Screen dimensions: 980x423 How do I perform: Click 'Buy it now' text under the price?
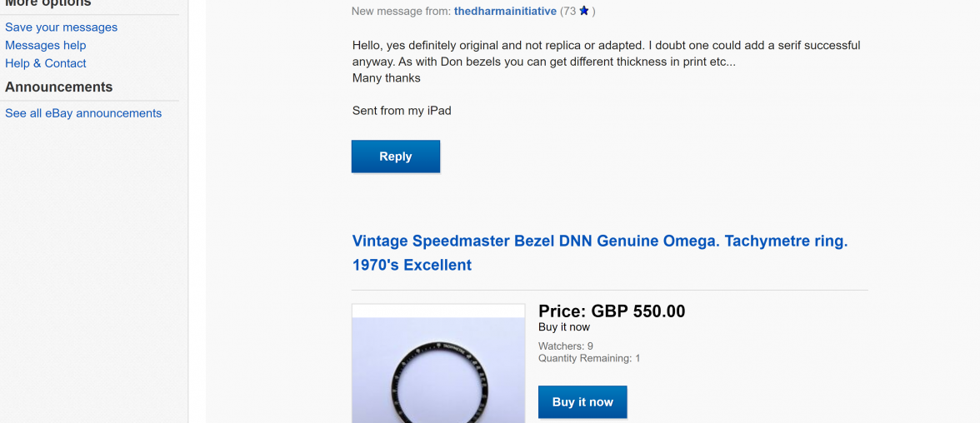tap(564, 327)
